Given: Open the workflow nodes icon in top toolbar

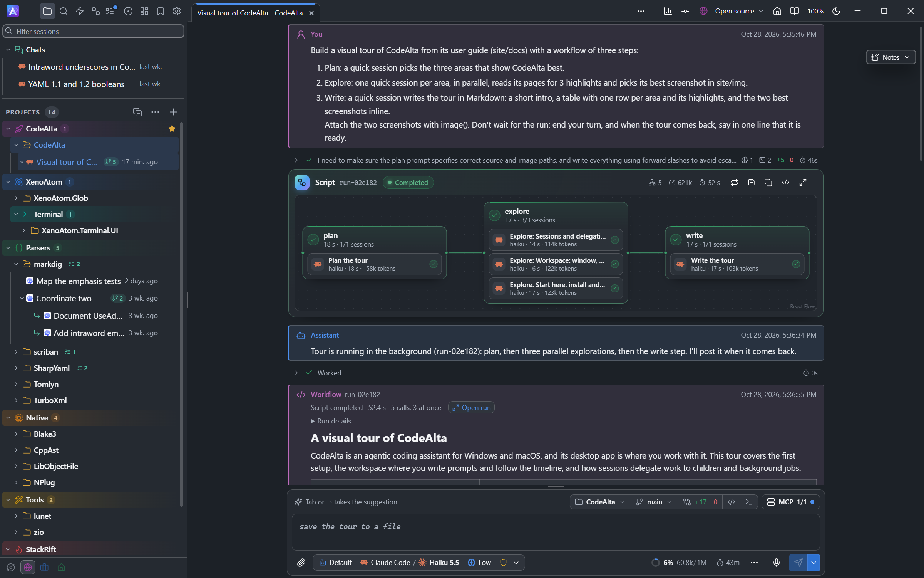Looking at the screenshot, I should (x=96, y=11).
